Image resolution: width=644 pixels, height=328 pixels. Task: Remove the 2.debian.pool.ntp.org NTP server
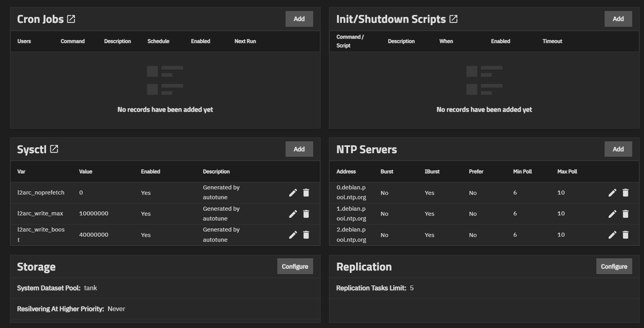tap(625, 235)
